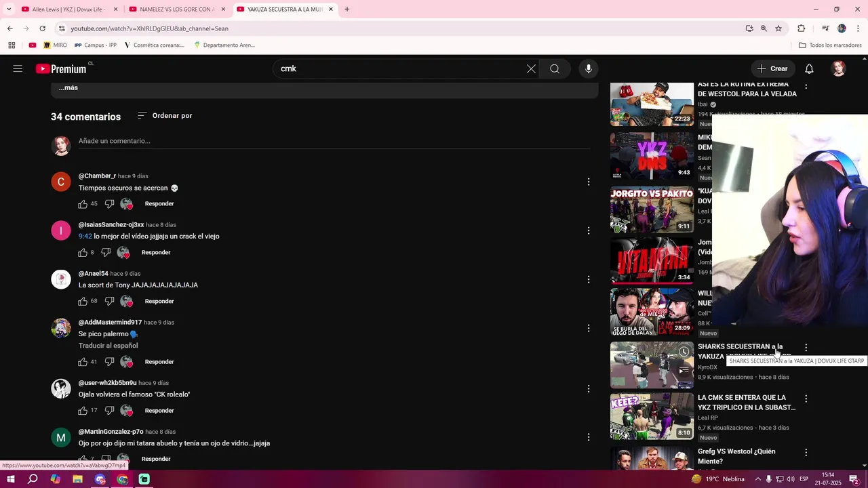Image resolution: width=868 pixels, height=488 pixels.
Task: Dislike the comment by @Chamber_r
Action: click(x=109, y=204)
